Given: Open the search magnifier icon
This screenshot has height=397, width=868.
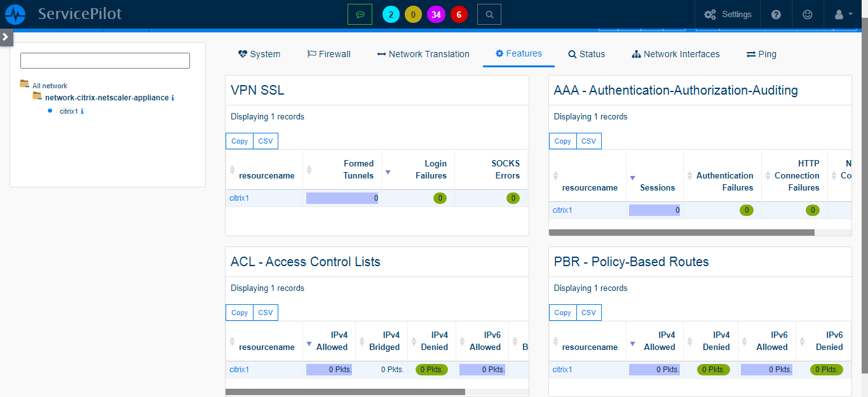Looking at the screenshot, I should (488, 13).
